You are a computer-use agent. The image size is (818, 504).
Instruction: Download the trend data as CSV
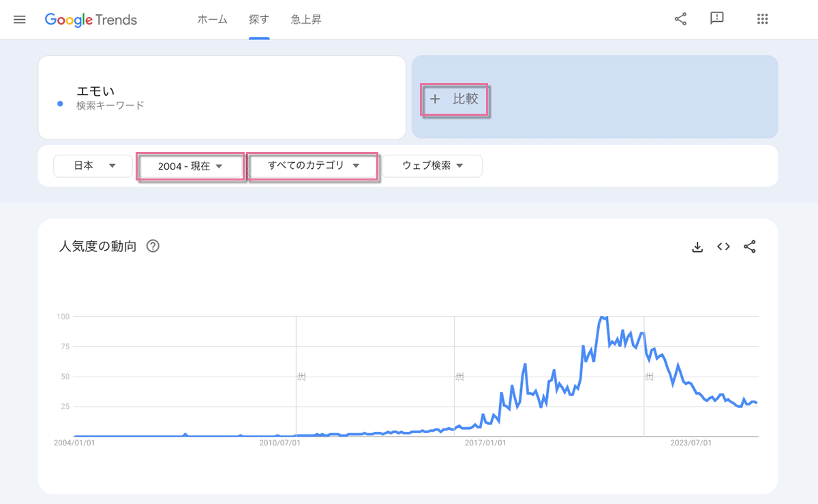tap(697, 247)
